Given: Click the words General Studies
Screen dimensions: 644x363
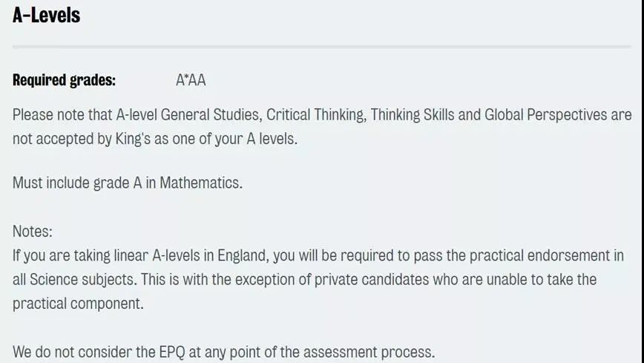Looking at the screenshot, I should point(211,115).
